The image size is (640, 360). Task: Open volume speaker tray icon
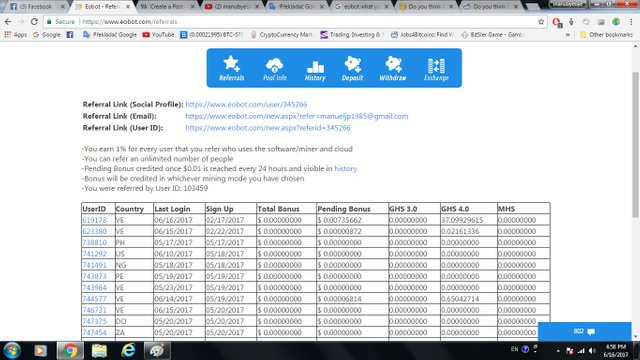(592, 351)
